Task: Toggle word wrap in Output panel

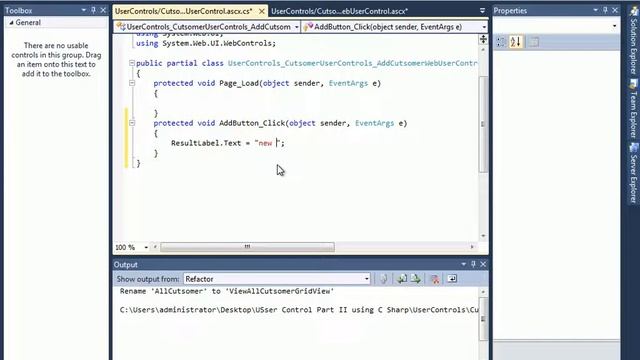Action: (x=452, y=279)
